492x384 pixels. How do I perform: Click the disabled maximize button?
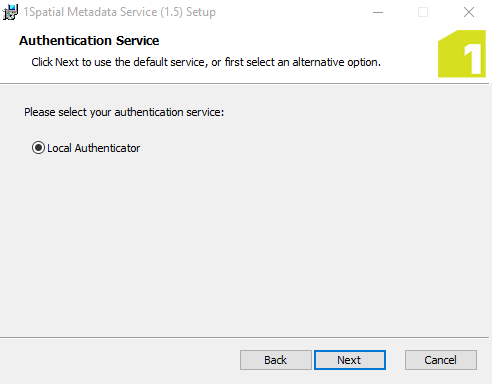pyautogui.click(x=423, y=12)
